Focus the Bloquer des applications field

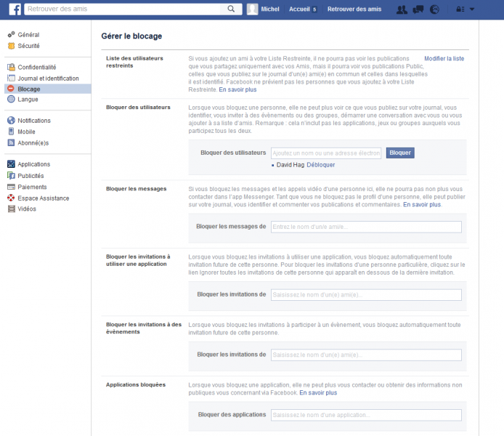click(x=366, y=415)
